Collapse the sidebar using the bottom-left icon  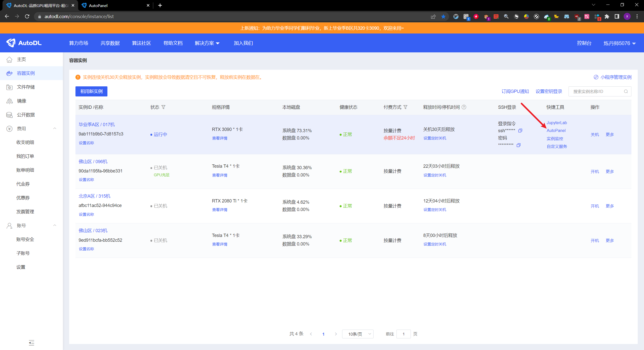(x=31, y=343)
